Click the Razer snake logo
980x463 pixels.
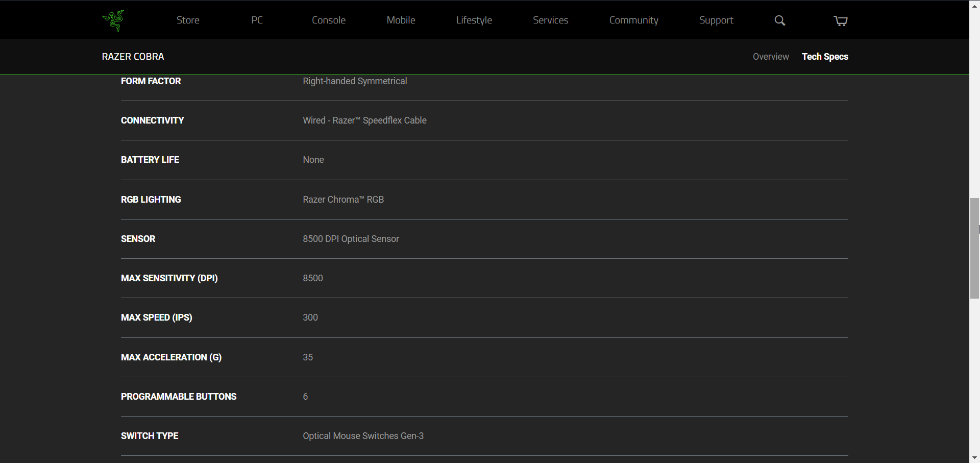click(113, 20)
